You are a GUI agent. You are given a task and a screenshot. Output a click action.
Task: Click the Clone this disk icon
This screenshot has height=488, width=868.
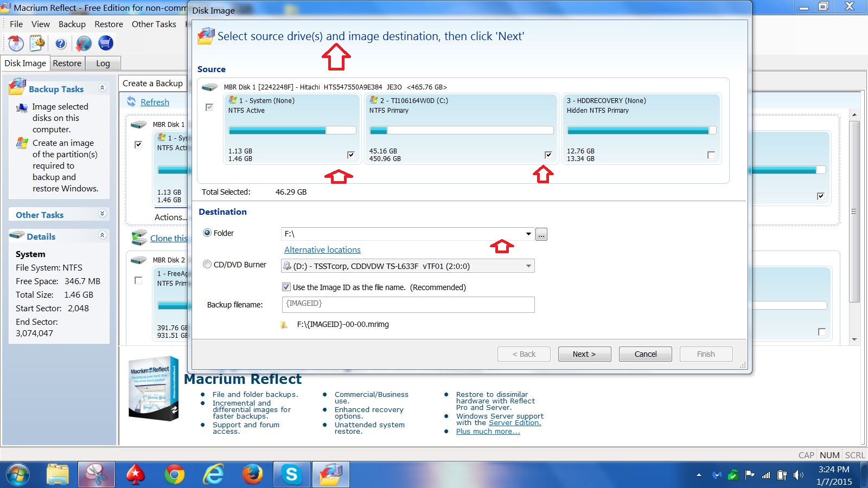139,237
